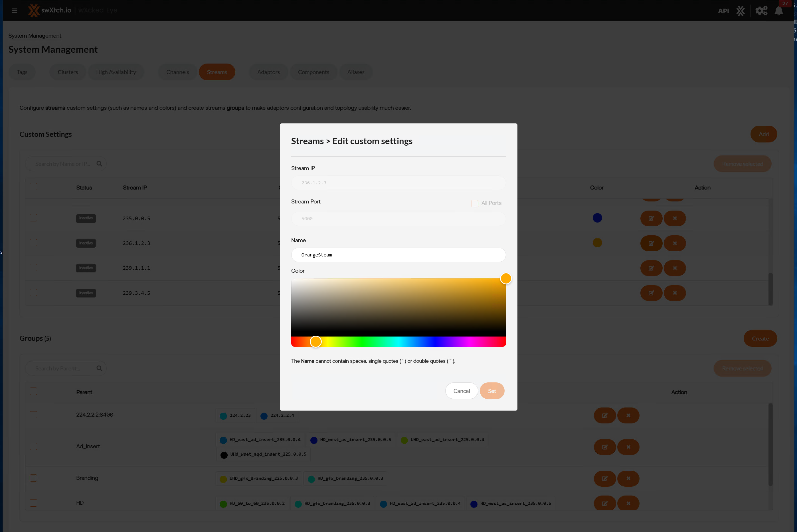The image size is (797, 532).
Task: Check the box for stream 236.1.2.3
Action: tap(33, 243)
